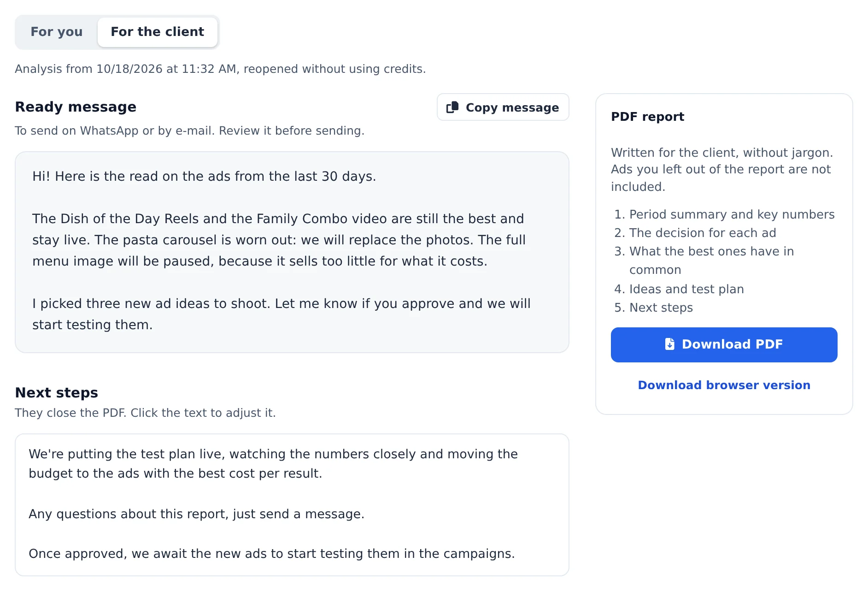Click the download file icon on Download PDF

[670, 344]
